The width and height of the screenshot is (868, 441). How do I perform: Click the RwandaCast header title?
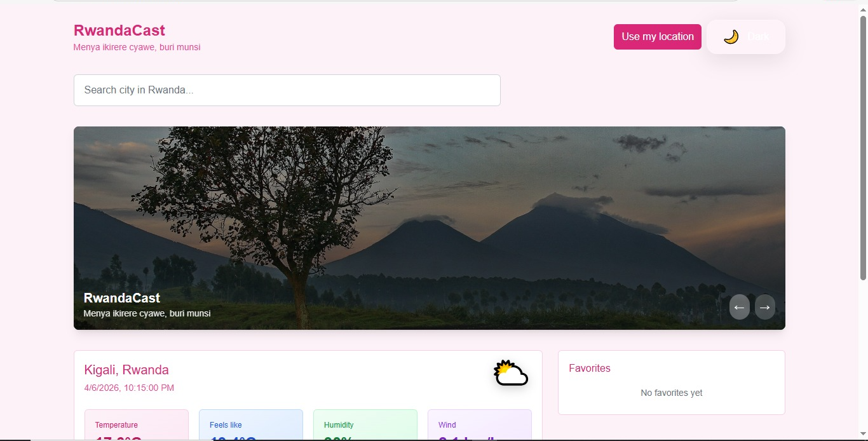point(119,31)
